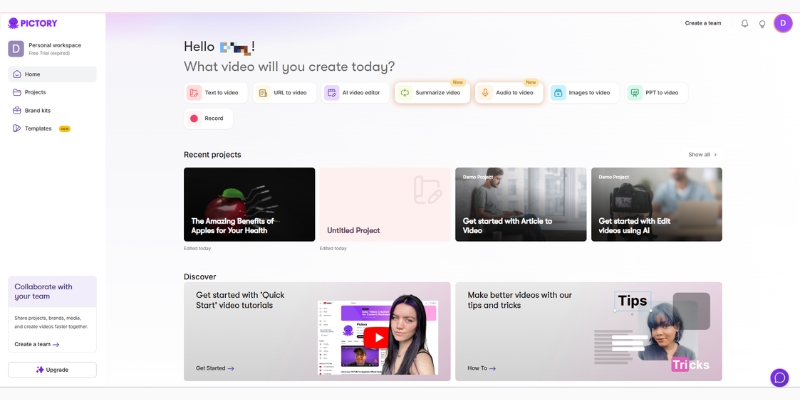Click the PPT to video icon
The image size is (800, 400).
(635, 93)
